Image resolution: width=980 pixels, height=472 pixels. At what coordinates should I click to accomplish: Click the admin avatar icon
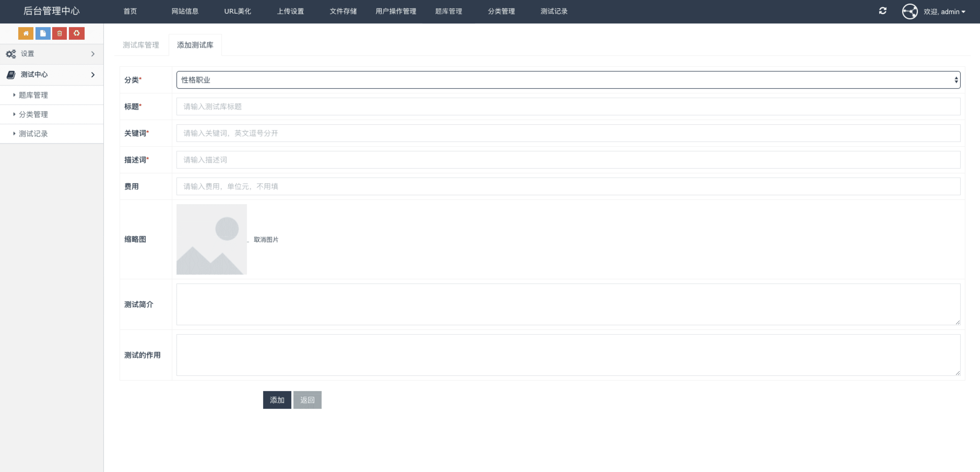tap(910, 11)
